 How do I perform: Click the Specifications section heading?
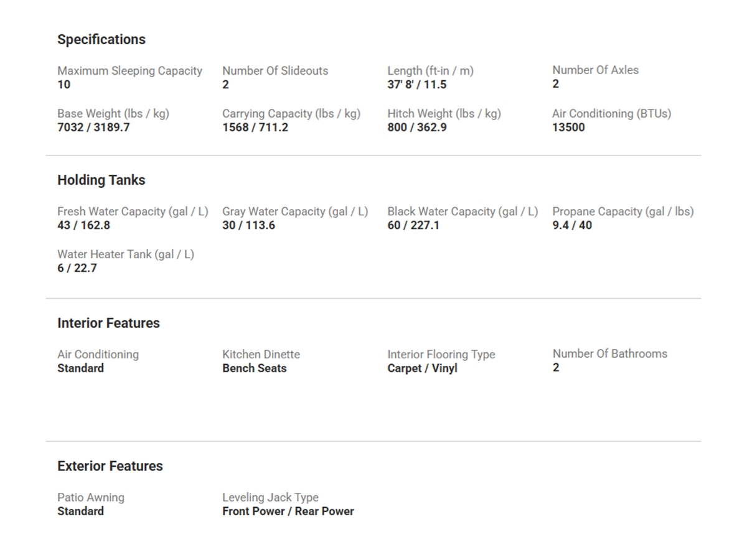101,39
